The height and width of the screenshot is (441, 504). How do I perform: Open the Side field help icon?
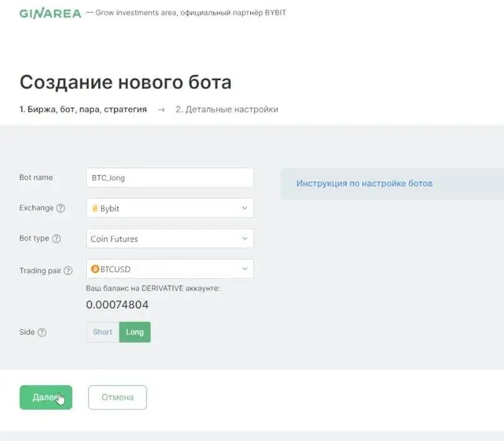tap(43, 332)
